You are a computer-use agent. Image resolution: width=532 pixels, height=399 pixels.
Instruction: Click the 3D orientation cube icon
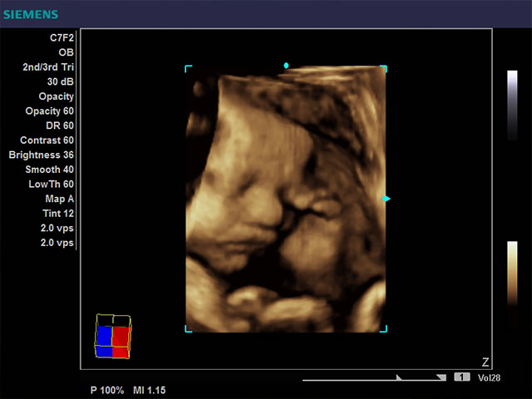[113, 336]
